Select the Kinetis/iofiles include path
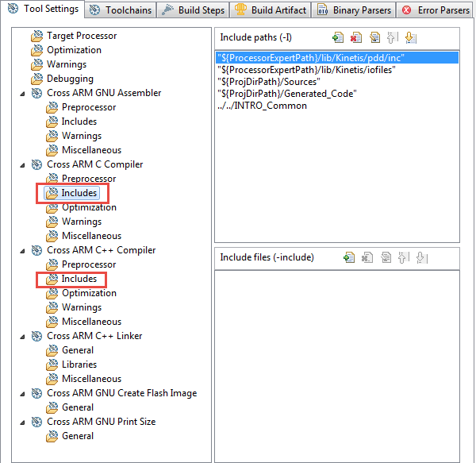476x463 pixels. (337, 70)
